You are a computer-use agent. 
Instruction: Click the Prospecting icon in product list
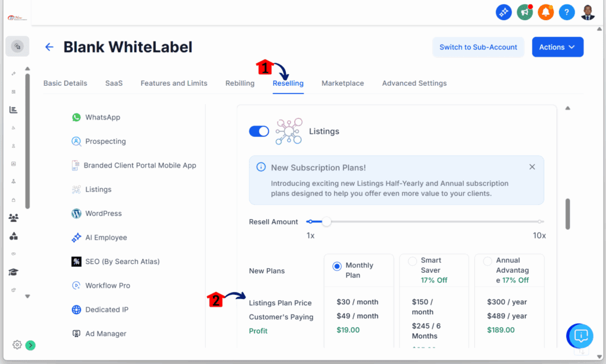[76, 141]
